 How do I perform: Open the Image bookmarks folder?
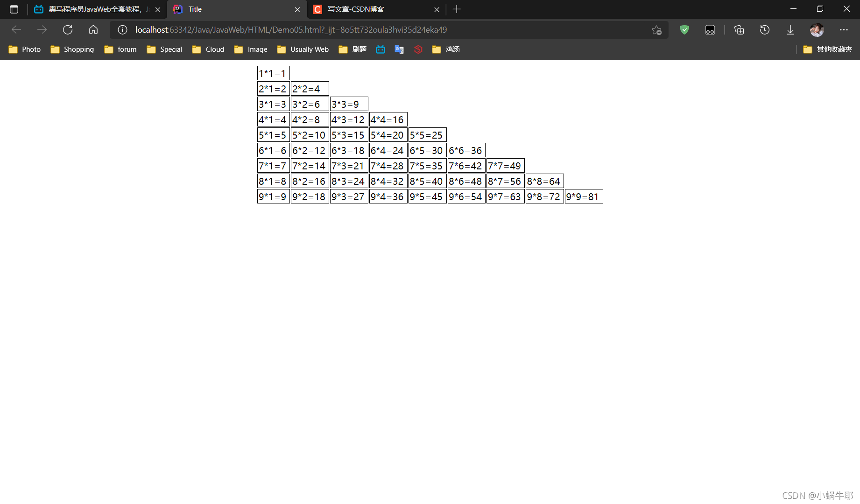pos(251,49)
